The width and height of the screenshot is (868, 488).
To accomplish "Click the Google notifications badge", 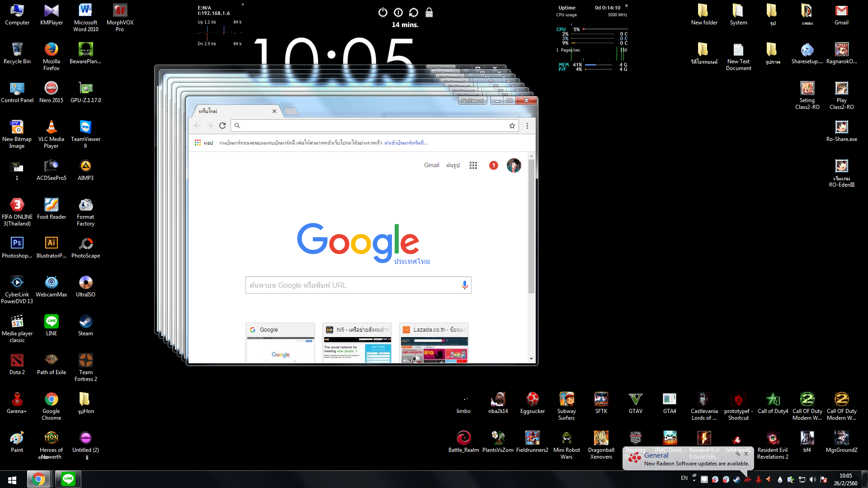I will [x=494, y=165].
